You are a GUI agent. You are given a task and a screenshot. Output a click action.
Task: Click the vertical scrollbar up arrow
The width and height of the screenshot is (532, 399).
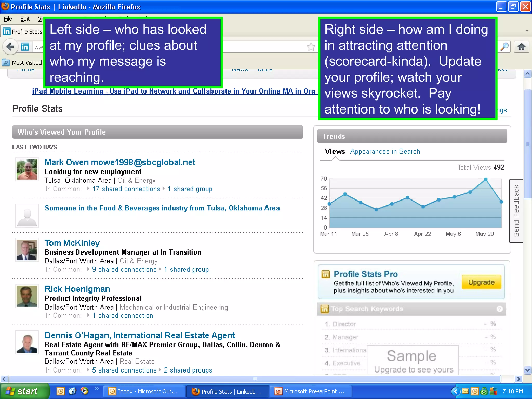click(528, 74)
